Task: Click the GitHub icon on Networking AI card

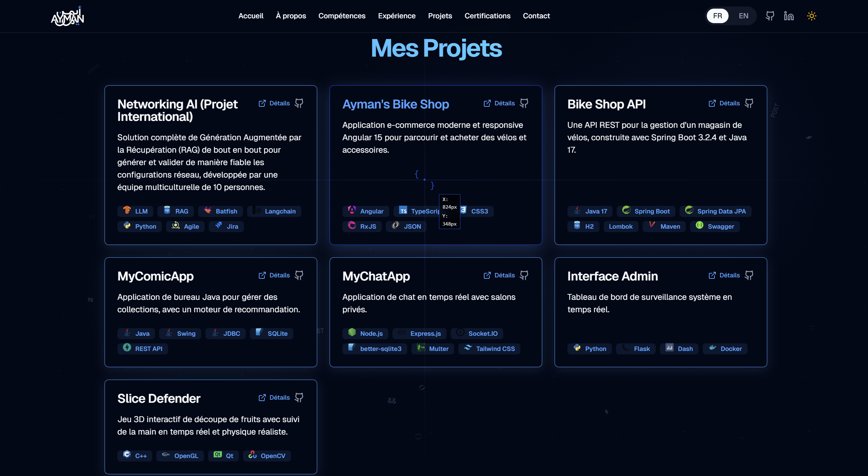Action: coord(299,103)
